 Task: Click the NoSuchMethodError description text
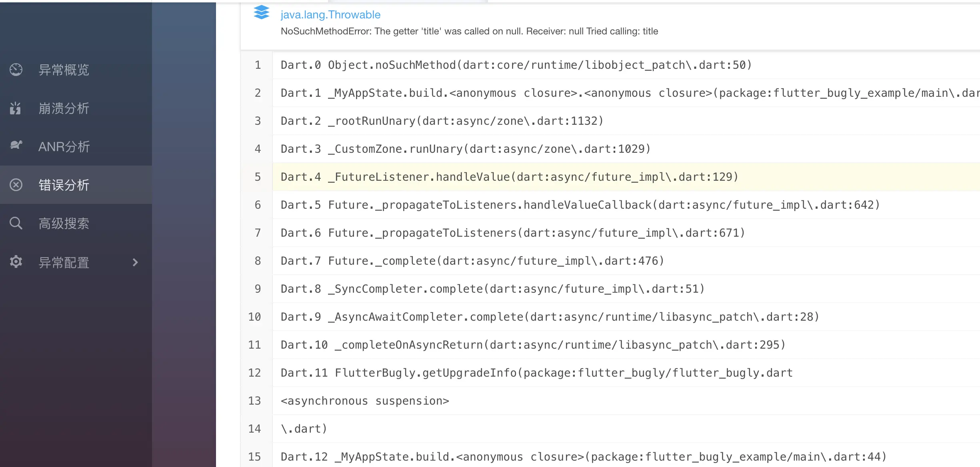click(x=469, y=31)
